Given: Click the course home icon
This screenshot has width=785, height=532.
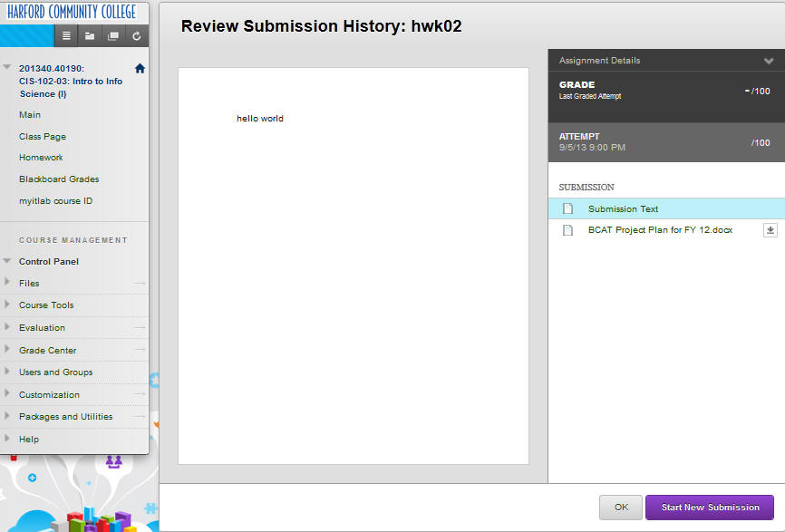Looking at the screenshot, I should point(140,68).
